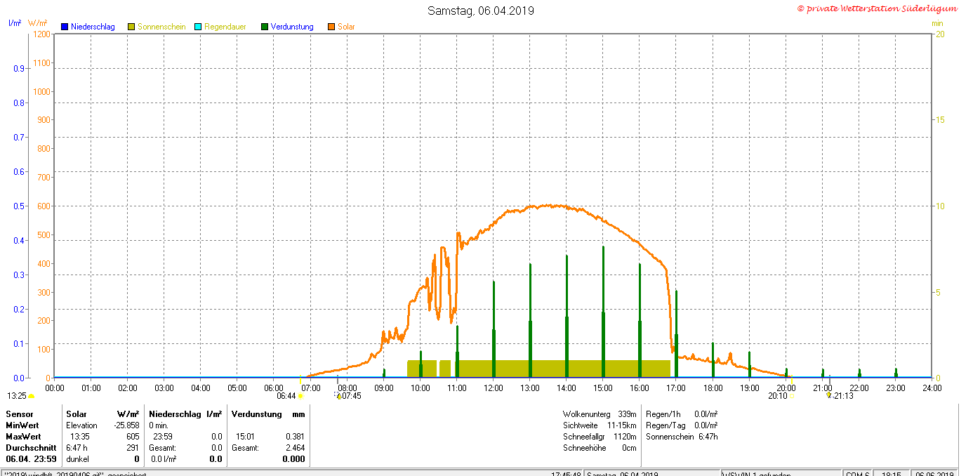The height and width of the screenshot is (476, 980).
Task: Click the 18:00 time axis label
Action: tap(713, 388)
